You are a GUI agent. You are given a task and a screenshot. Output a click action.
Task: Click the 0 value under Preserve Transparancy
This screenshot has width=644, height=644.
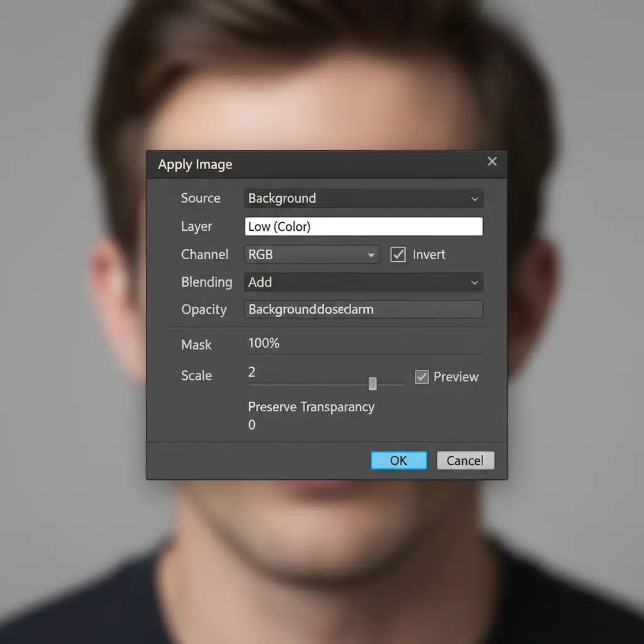(x=252, y=425)
